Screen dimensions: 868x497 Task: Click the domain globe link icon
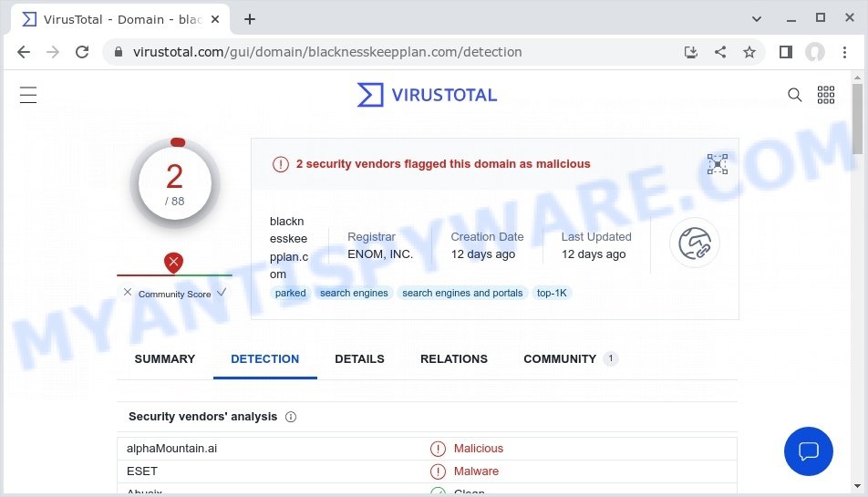pos(695,243)
